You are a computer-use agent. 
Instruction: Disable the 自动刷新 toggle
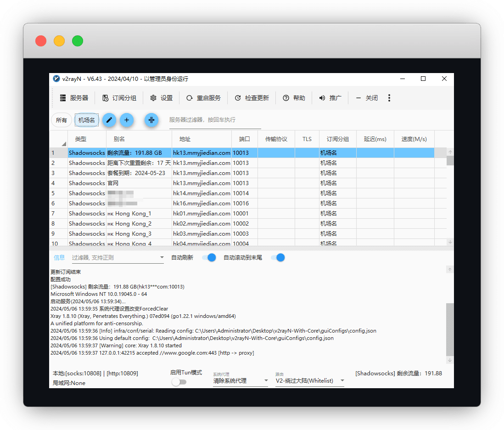[x=209, y=258]
